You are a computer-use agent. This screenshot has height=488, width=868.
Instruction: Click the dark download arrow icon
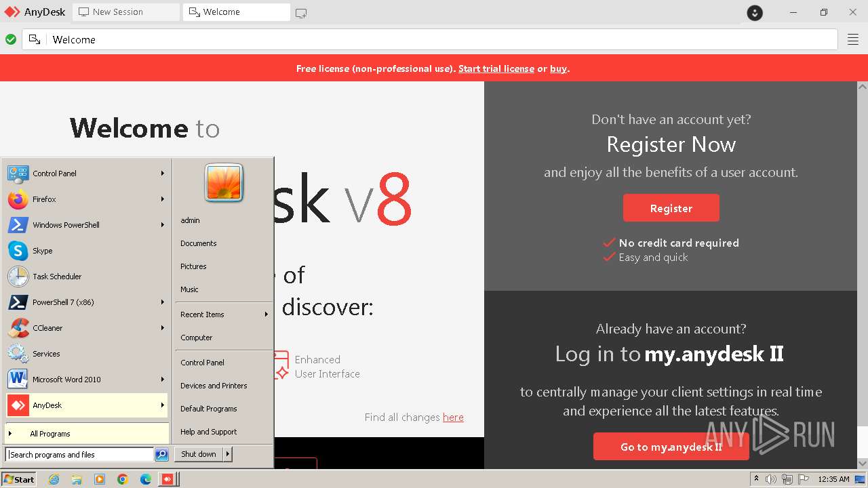pyautogui.click(x=755, y=12)
